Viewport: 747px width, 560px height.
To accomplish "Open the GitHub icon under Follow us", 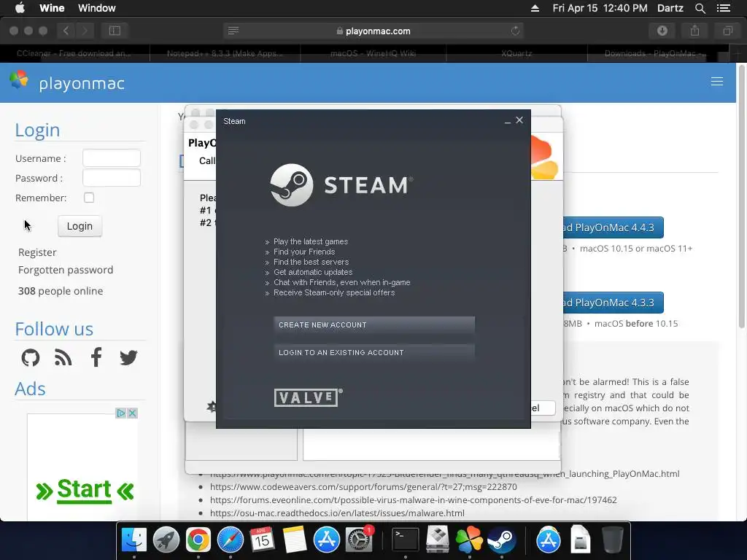I will pos(31,357).
